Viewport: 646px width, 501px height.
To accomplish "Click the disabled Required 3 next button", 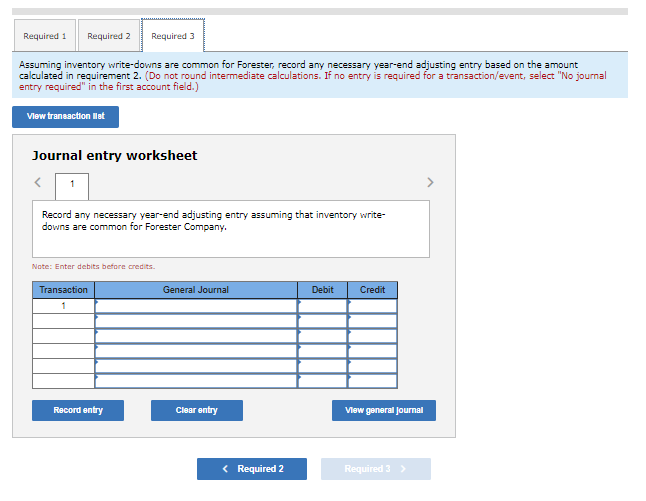I will pyautogui.click(x=376, y=469).
